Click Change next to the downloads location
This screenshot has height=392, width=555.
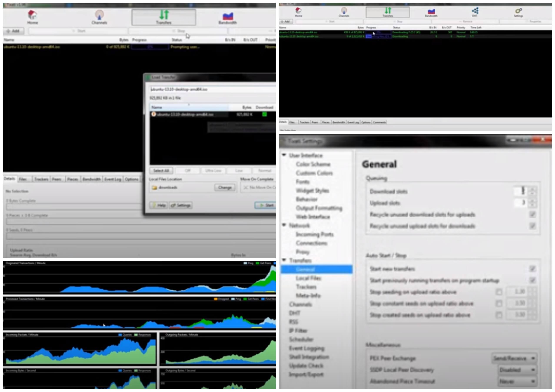(225, 188)
